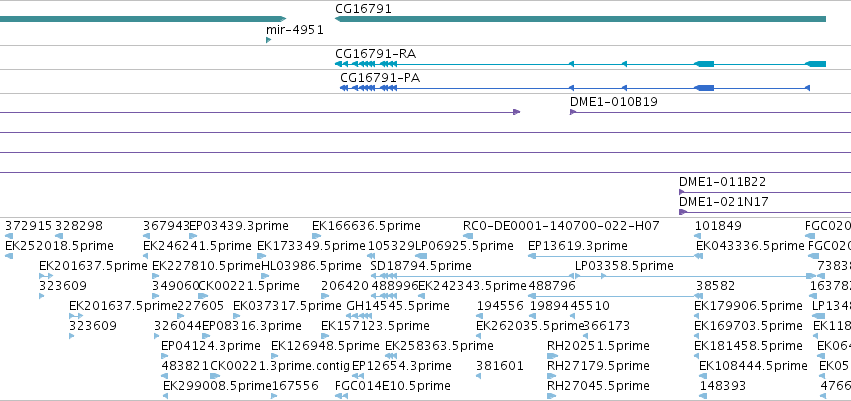This screenshot has height=401, width=851.
Task: Click the 194556 feature label
Action: pyautogui.click(x=500, y=306)
